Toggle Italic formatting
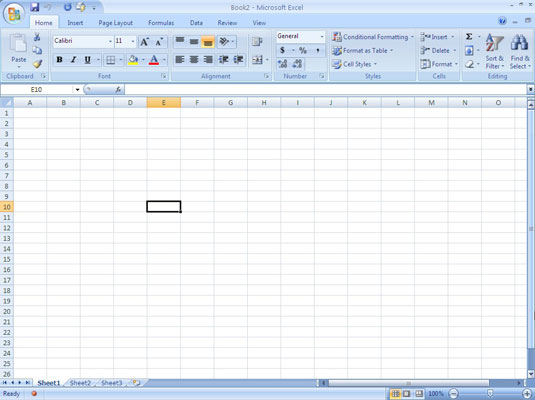 [73, 60]
